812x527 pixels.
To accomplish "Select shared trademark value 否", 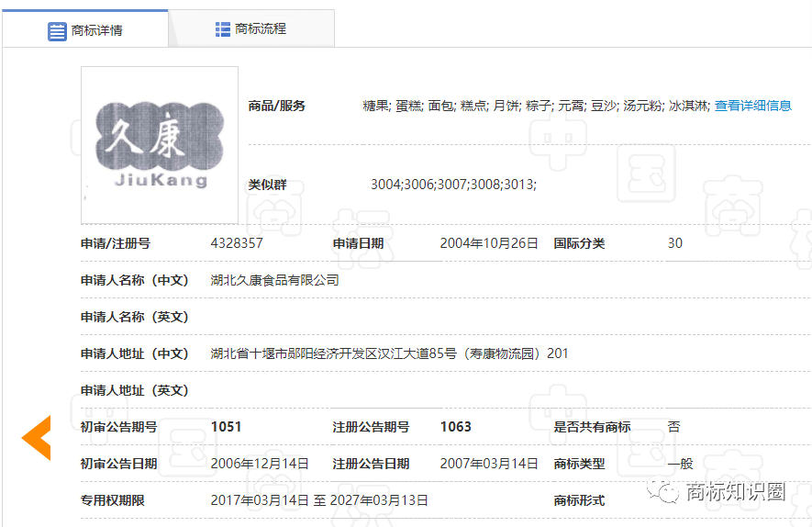I will 673,427.
